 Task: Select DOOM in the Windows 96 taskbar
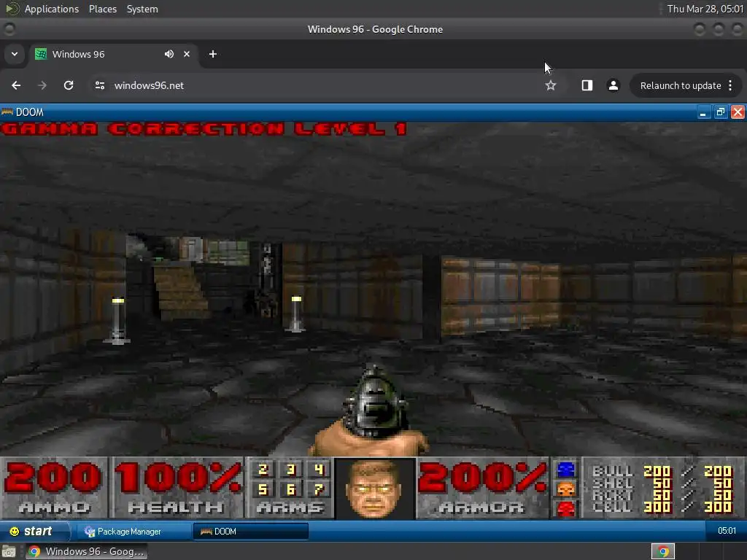point(251,531)
